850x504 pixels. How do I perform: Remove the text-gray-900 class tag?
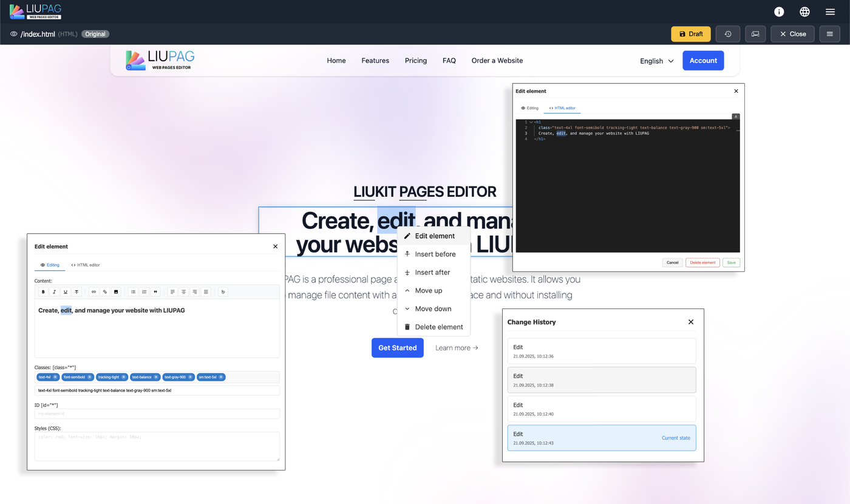click(191, 377)
